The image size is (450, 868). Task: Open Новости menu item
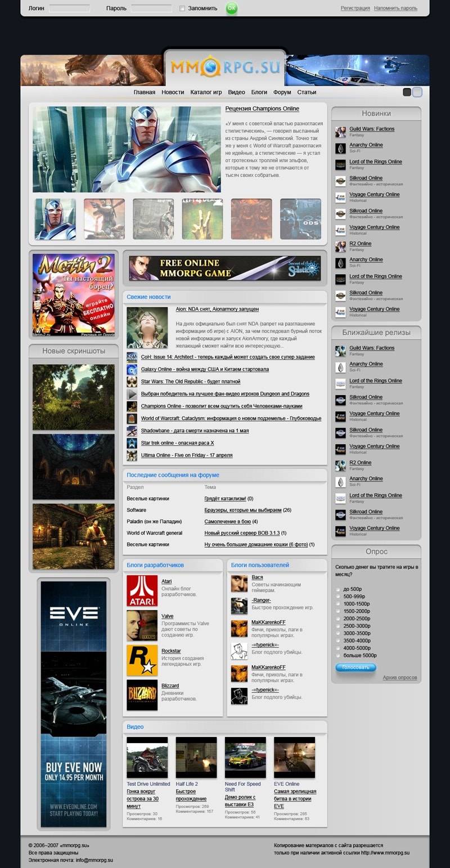pos(173,92)
